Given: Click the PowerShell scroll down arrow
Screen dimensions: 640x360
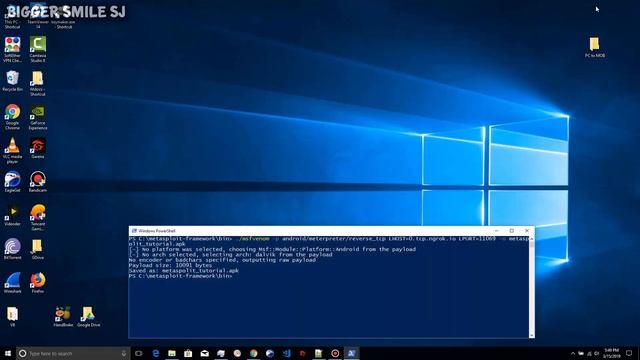Looking at the screenshot, I should [x=531, y=335].
